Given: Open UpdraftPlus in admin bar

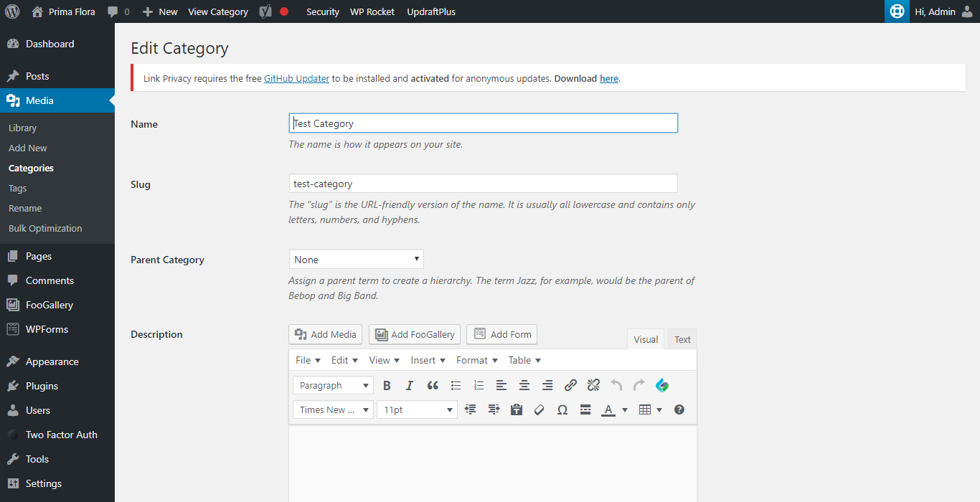Looking at the screenshot, I should 431,11.
